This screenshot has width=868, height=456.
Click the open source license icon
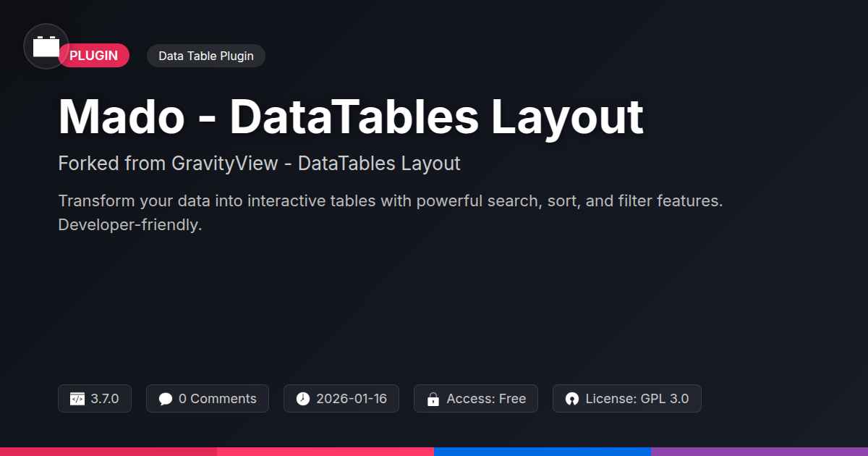tap(572, 399)
